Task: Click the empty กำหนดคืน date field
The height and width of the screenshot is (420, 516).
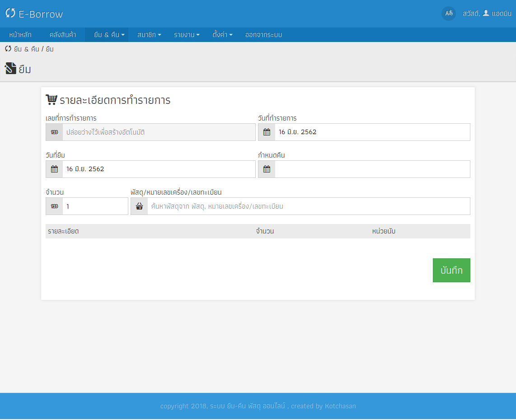Action: pyautogui.click(x=372, y=169)
